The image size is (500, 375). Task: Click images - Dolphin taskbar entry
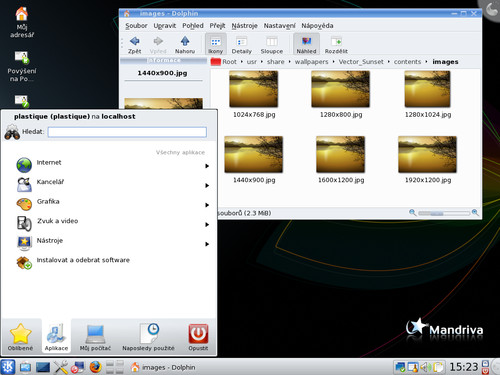163,367
